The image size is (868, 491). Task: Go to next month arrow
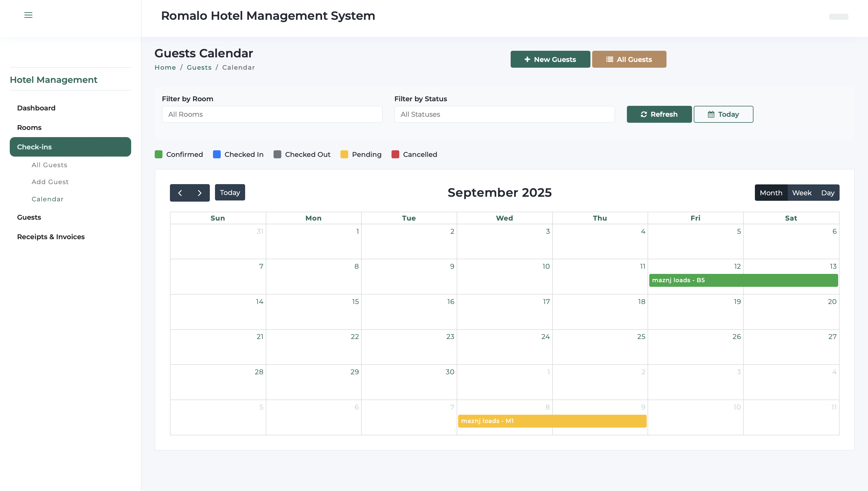pos(199,193)
